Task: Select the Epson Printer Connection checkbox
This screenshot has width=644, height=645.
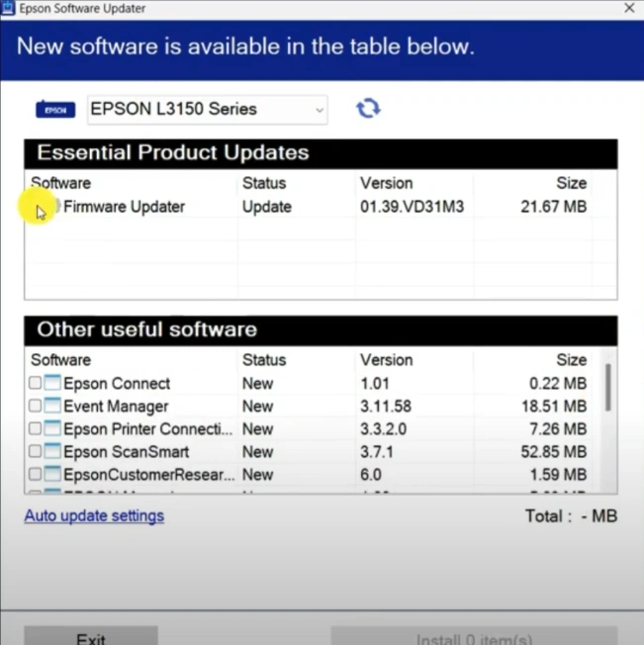Action: [x=35, y=429]
